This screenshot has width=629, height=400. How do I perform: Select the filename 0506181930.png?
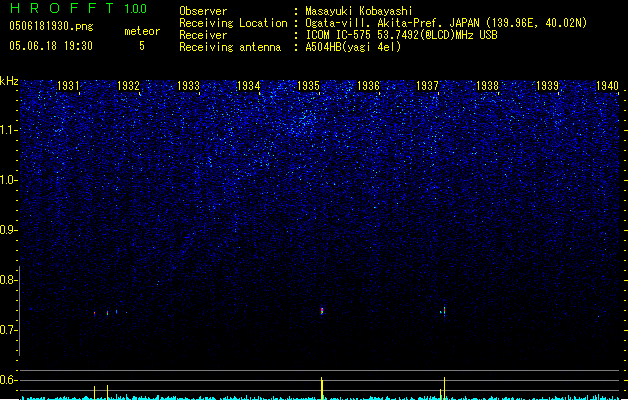(x=51, y=26)
